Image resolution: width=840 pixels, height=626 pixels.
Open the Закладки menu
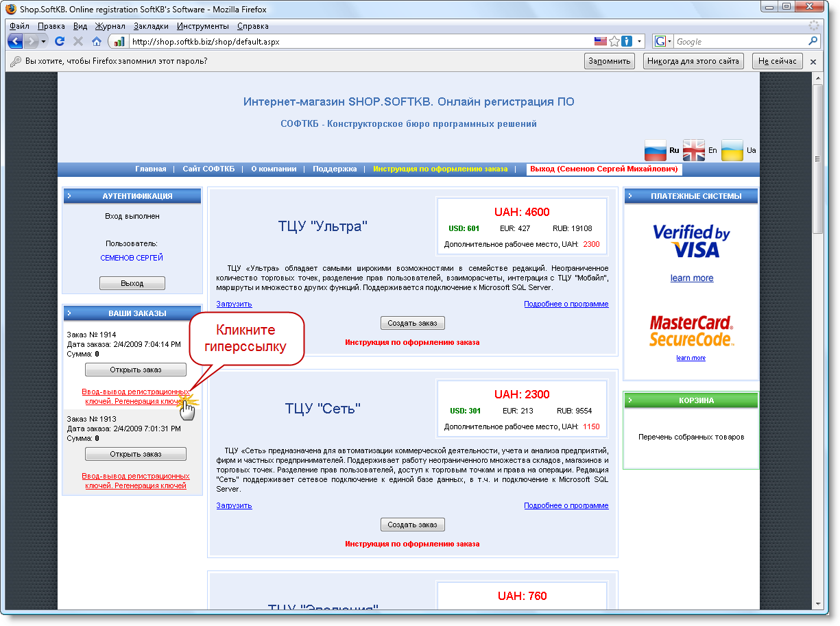[152, 26]
